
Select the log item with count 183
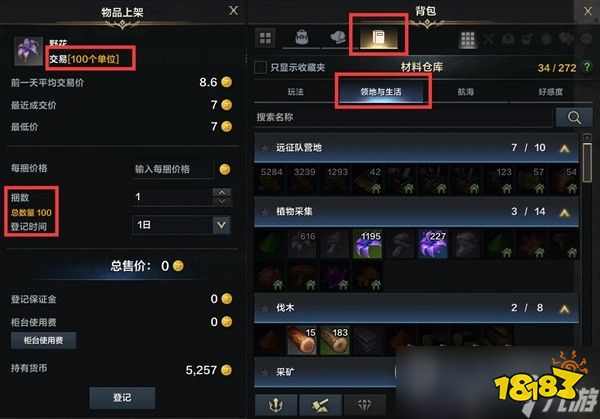(334, 340)
